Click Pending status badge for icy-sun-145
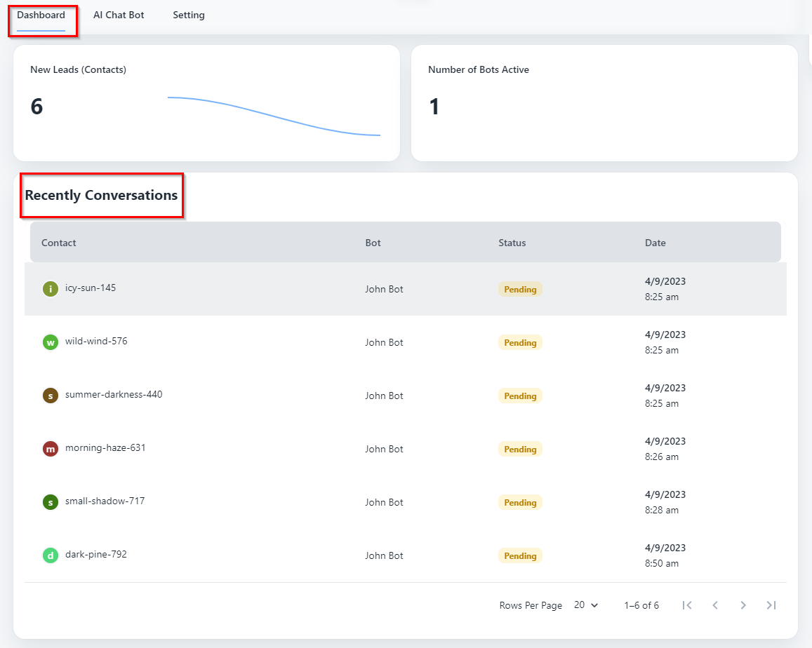The height and width of the screenshot is (648, 812). (520, 290)
